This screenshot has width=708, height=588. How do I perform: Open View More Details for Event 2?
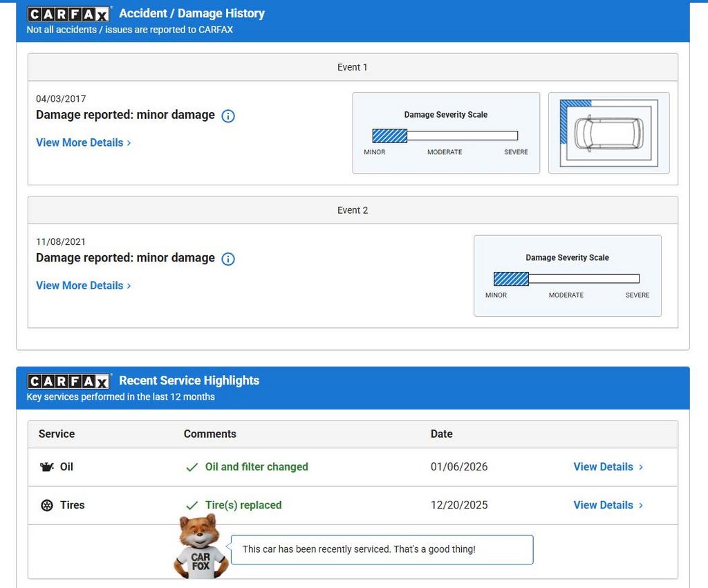coord(83,286)
